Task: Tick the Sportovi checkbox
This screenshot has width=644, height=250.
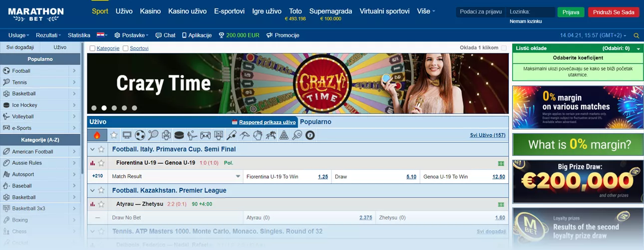Action: coord(126,48)
